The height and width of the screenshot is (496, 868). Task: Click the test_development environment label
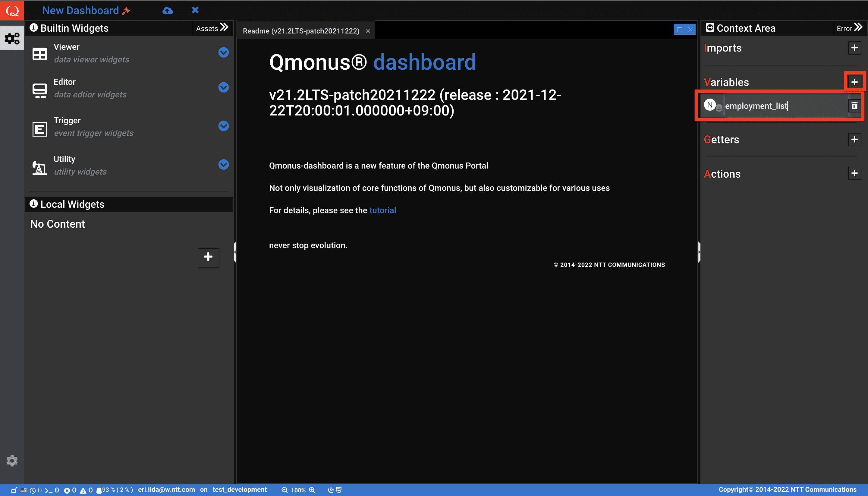(x=239, y=490)
